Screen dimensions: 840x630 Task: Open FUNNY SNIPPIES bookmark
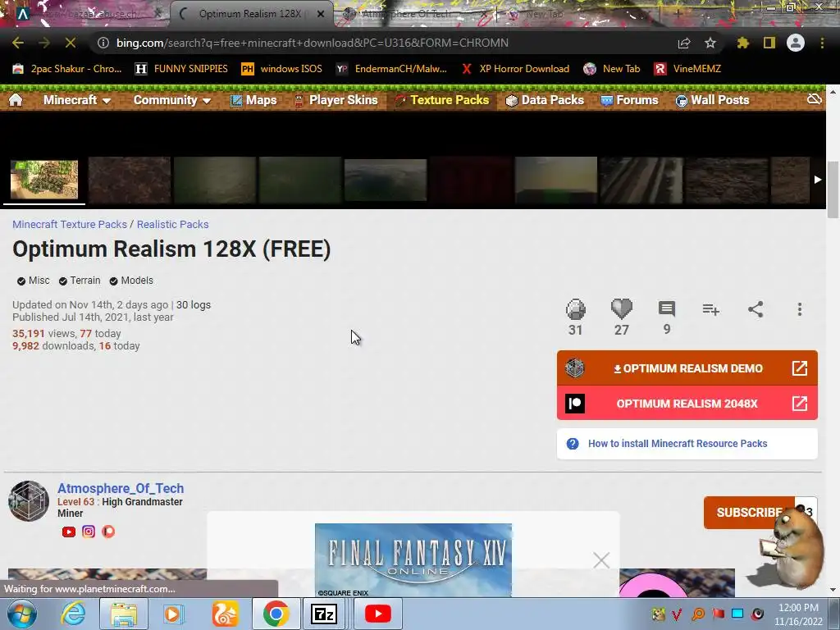tap(181, 69)
